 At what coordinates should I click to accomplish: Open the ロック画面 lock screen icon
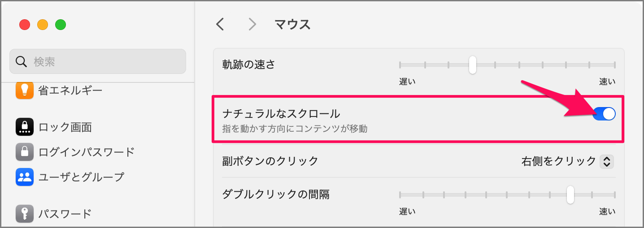tap(25, 127)
